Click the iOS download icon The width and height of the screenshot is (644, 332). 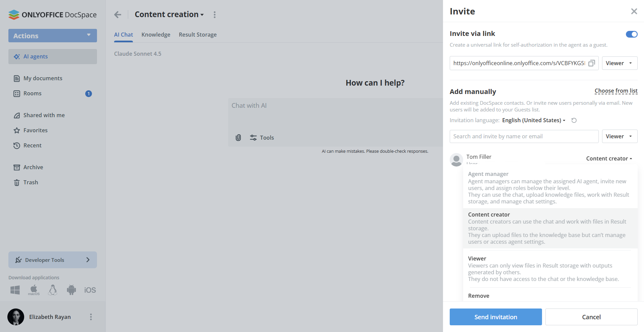click(x=90, y=290)
